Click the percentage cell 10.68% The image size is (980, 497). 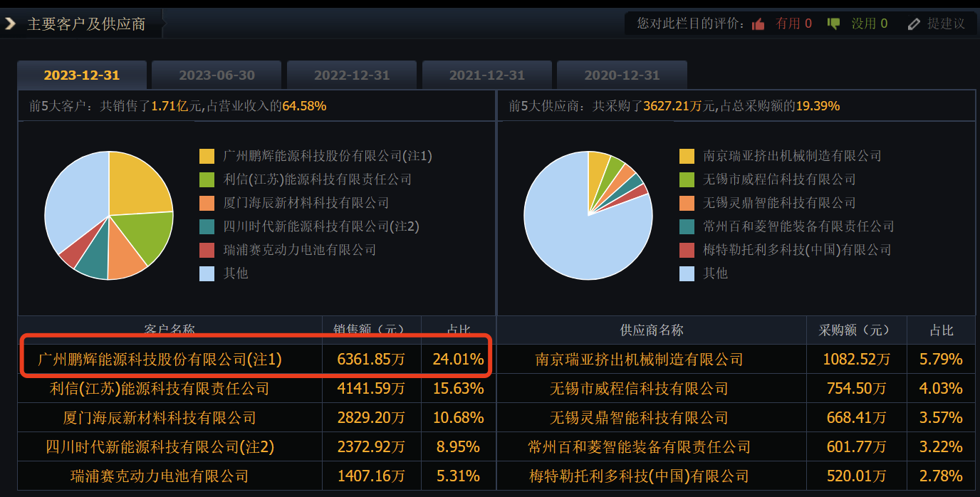coord(458,418)
